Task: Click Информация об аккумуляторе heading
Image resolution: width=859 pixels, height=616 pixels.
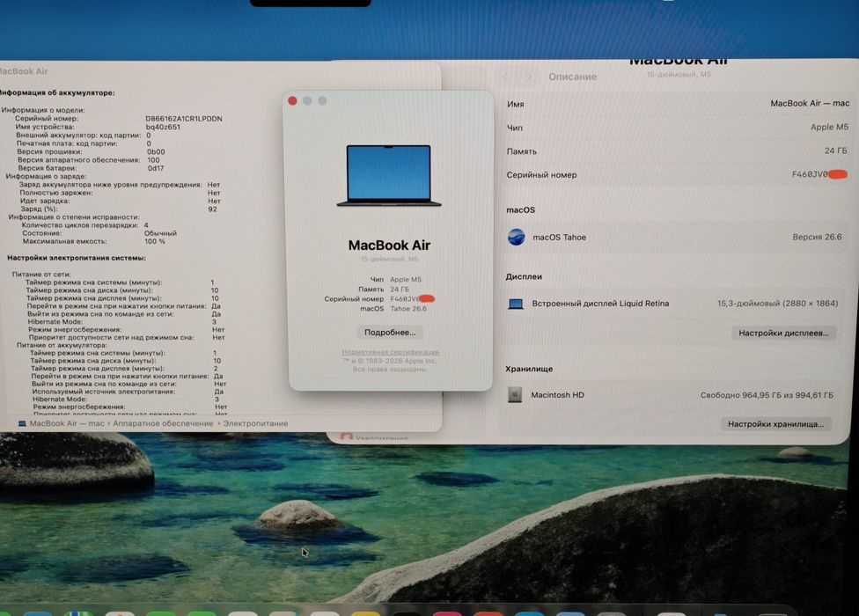Action: click(57, 93)
